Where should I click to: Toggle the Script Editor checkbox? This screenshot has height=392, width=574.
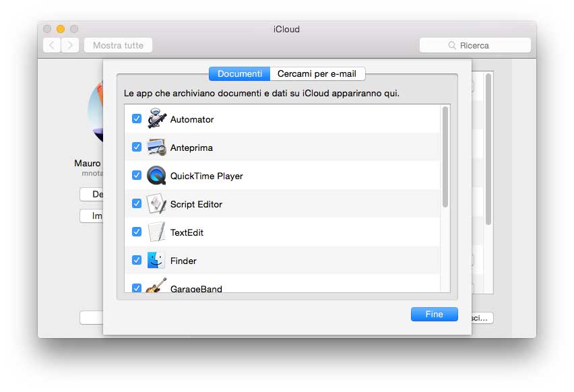coord(137,203)
